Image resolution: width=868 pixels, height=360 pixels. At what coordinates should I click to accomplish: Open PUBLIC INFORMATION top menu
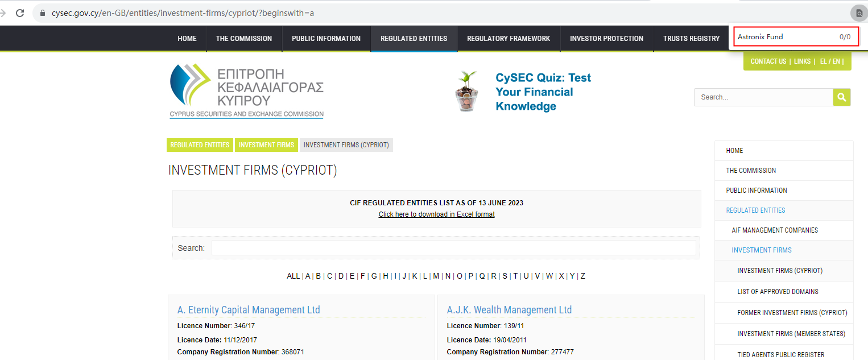(x=326, y=39)
